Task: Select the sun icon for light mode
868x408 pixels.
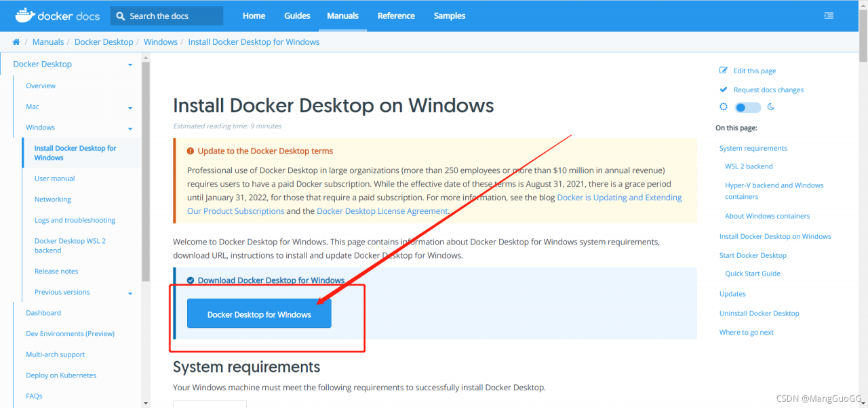Action: (x=724, y=107)
